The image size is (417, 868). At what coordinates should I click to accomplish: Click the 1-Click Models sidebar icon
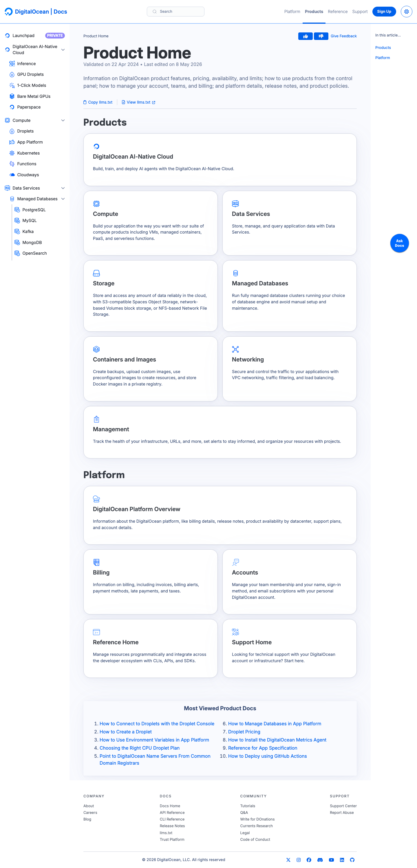(x=12, y=85)
